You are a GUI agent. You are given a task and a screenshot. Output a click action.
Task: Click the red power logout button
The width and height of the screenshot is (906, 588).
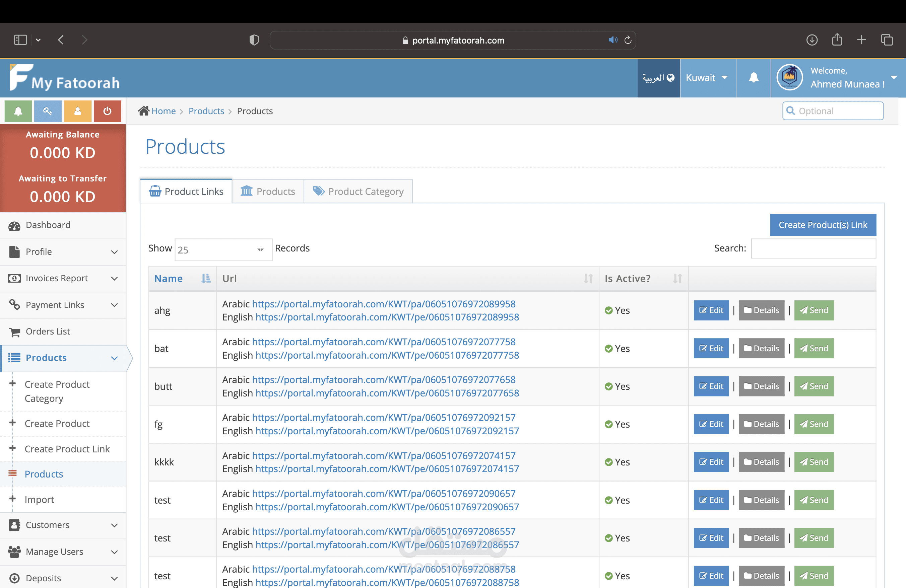[x=107, y=111]
